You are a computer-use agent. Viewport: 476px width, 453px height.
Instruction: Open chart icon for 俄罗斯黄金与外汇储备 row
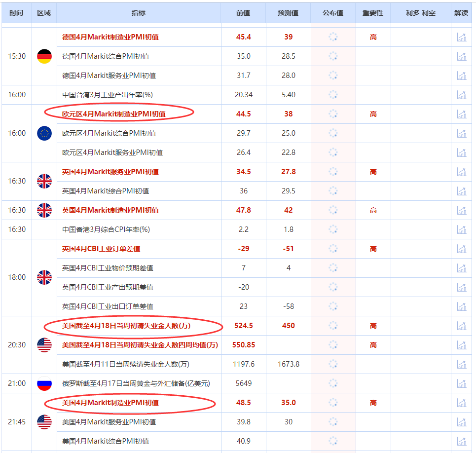462,383
